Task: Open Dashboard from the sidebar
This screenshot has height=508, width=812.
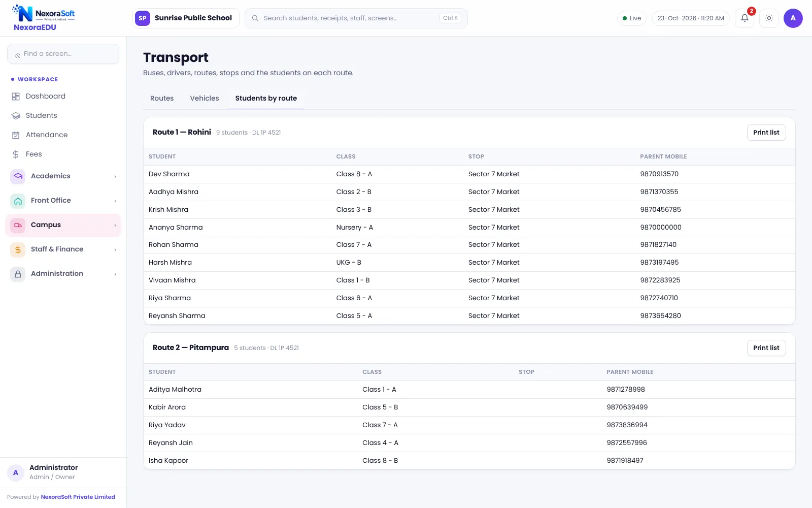Action: point(63,97)
